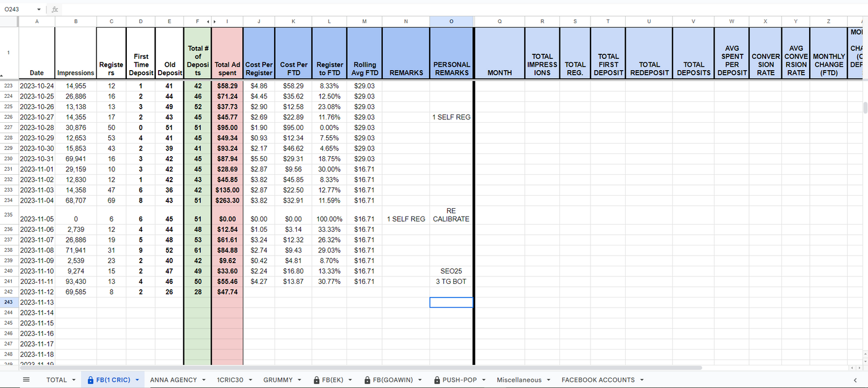Select row 235 header
Screen dimensions: 868x388
[8, 215]
